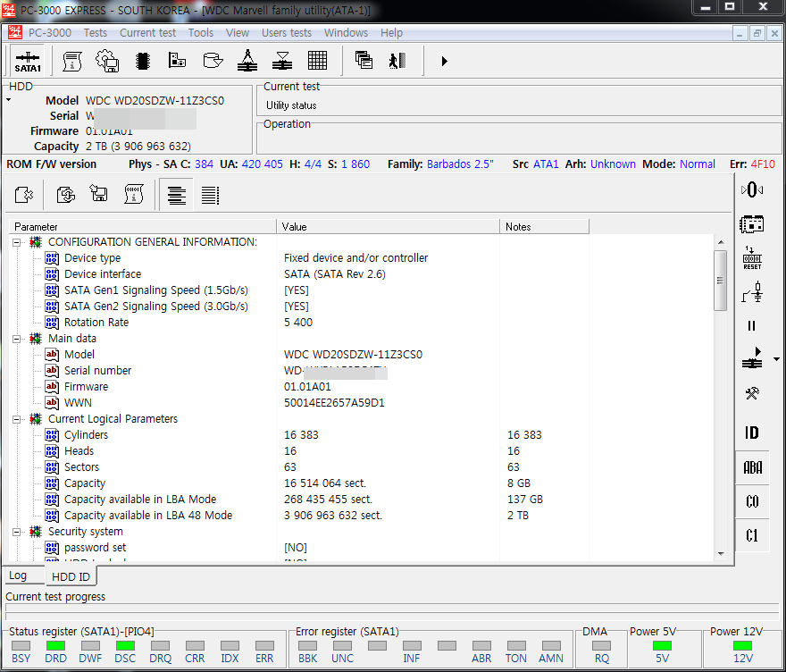Open the Users tests menu
Screen dimensions: 786x672
coord(286,32)
